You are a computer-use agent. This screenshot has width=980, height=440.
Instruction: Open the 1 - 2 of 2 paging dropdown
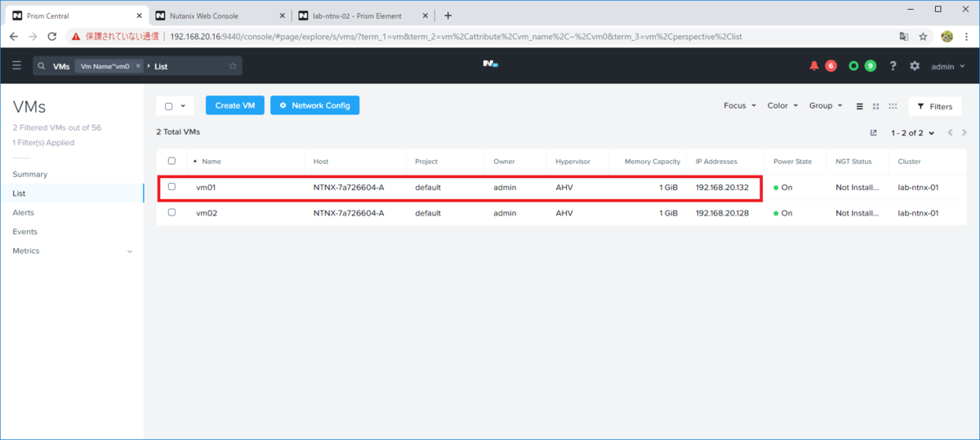[912, 133]
